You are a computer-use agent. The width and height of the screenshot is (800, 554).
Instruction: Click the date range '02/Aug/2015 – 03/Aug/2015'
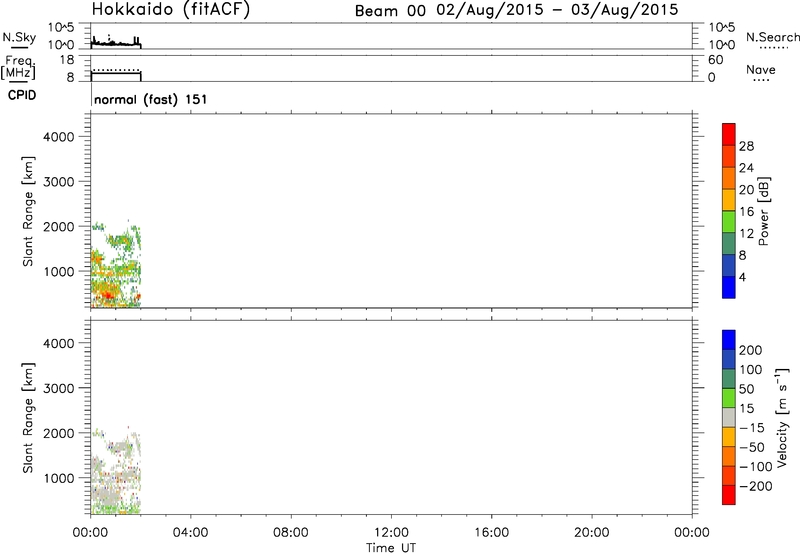click(x=557, y=10)
